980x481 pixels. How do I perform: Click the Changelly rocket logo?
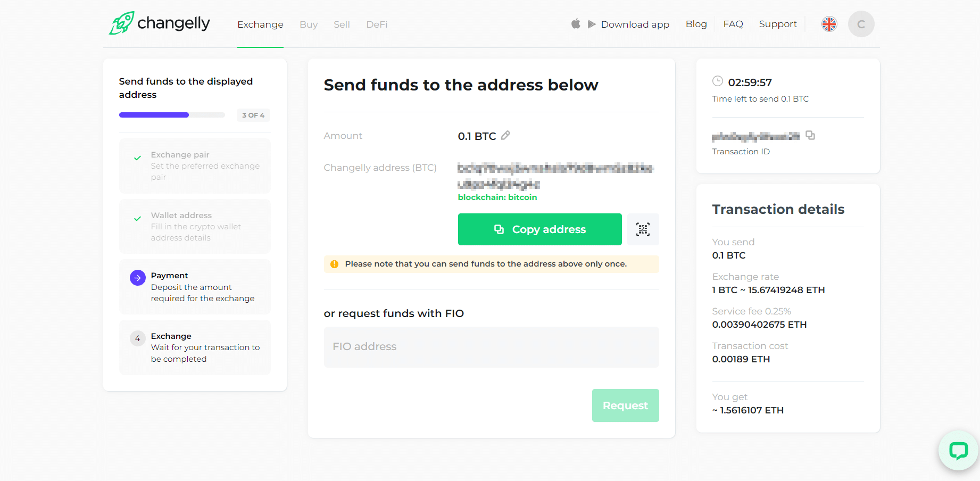pyautogui.click(x=122, y=23)
